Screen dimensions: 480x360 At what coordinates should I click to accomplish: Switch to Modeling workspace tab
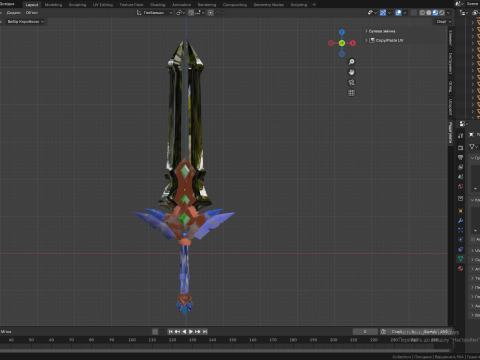(x=53, y=5)
